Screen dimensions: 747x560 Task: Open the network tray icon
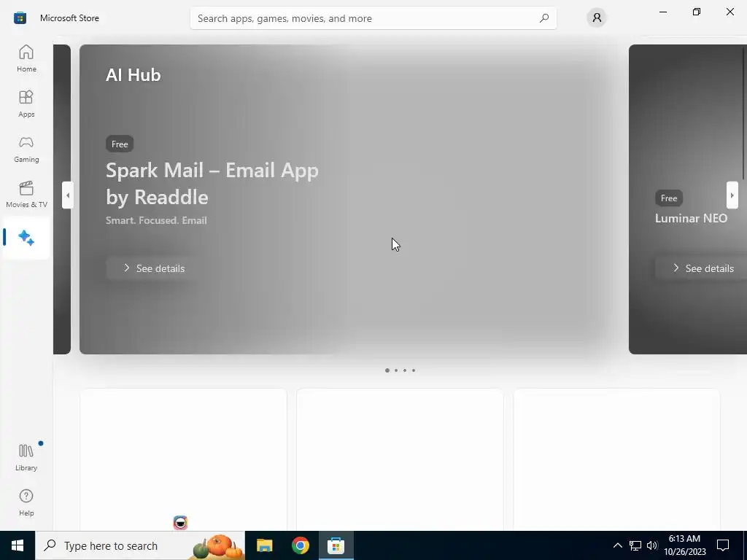(x=635, y=545)
